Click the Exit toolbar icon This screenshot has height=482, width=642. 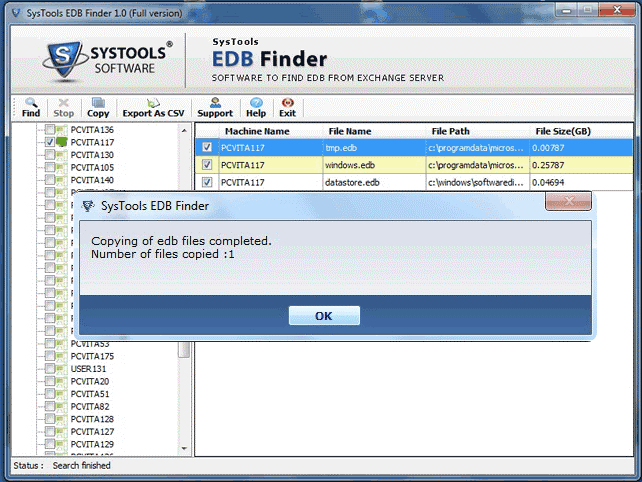point(287,107)
